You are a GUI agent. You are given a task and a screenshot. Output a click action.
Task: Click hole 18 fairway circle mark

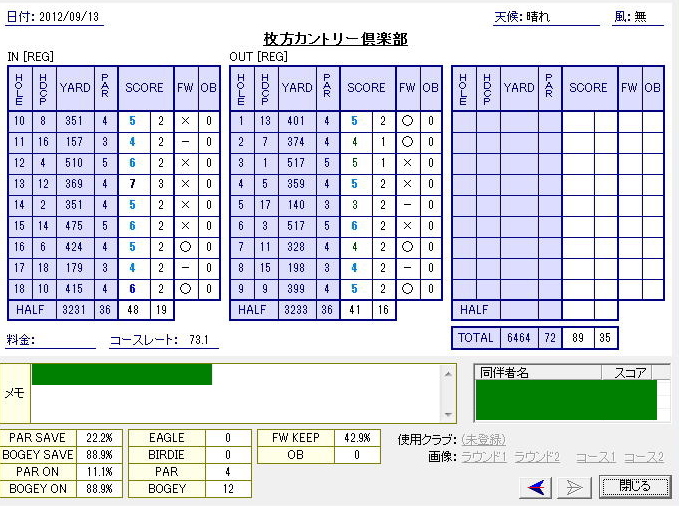point(185,289)
